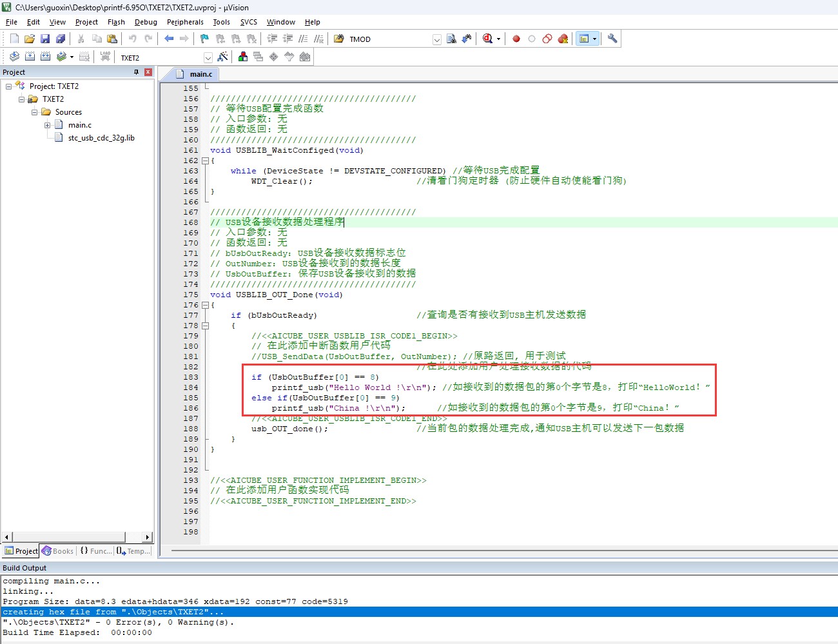
Task: Open the Pack Installer icon
Action: 305,57
